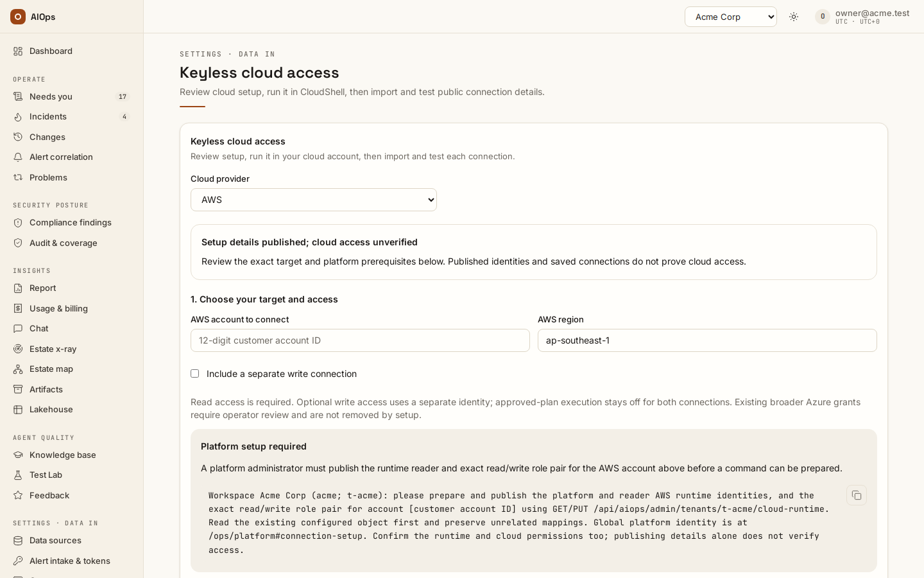
Task: Open Audit & coverage page
Action: coord(71,243)
